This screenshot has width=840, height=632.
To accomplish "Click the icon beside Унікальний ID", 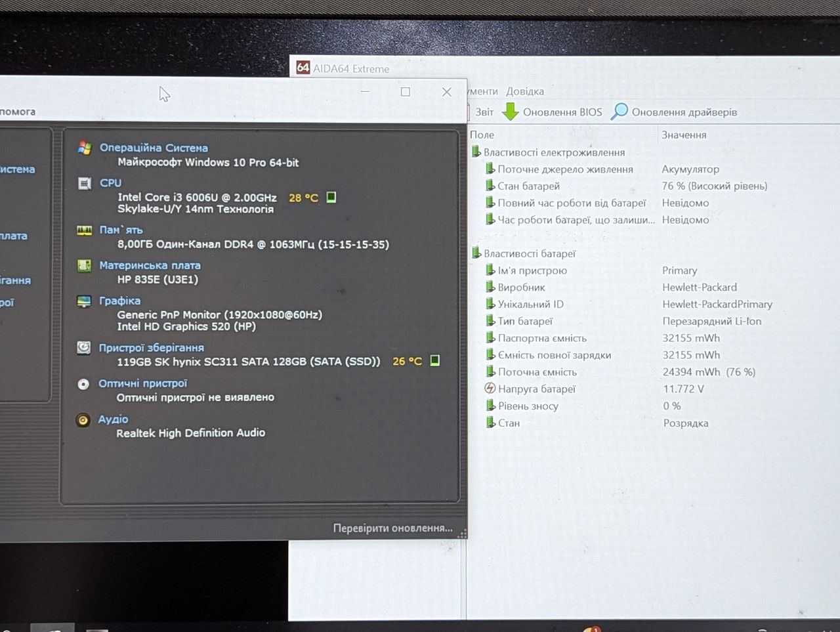I will click(490, 304).
